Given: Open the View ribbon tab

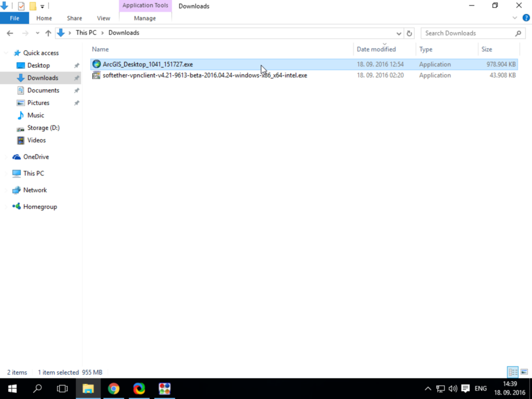Looking at the screenshot, I should click(x=103, y=18).
